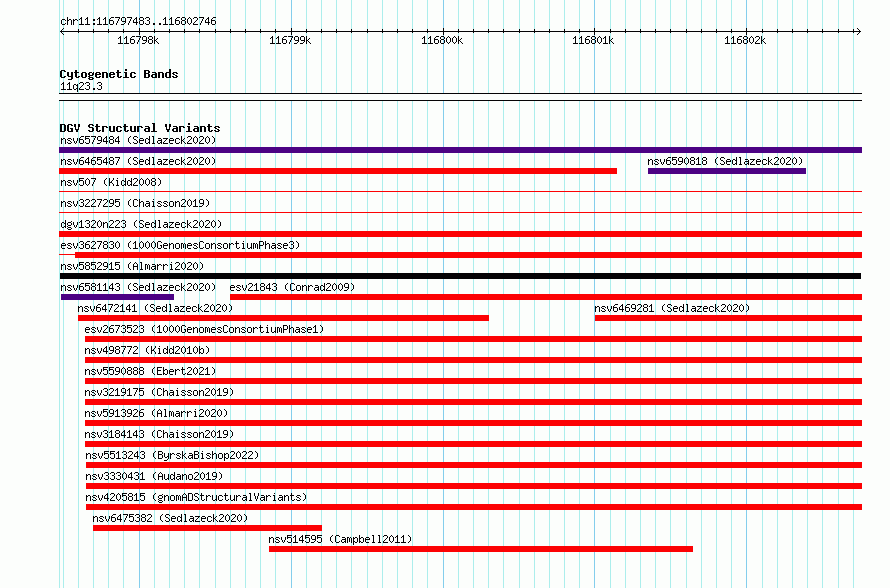Screen dimensions: 890x588
Task: Click the red nsv6475382 variant bar
Action: [x=207, y=528]
